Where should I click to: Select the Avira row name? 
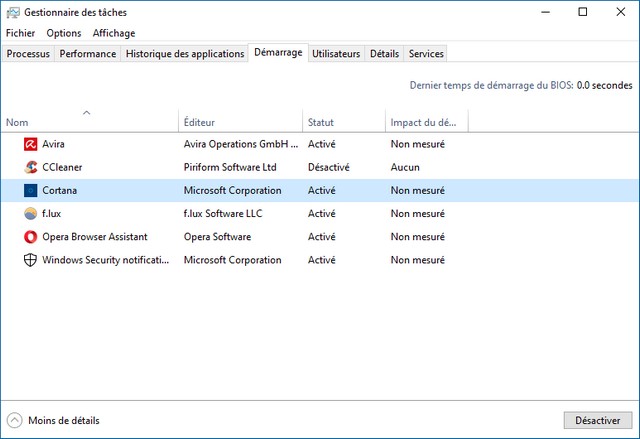click(53, 144)
